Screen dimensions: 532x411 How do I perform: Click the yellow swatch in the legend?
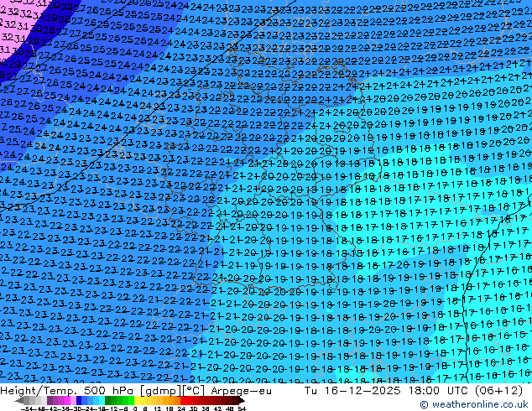[x=137, y=400]
